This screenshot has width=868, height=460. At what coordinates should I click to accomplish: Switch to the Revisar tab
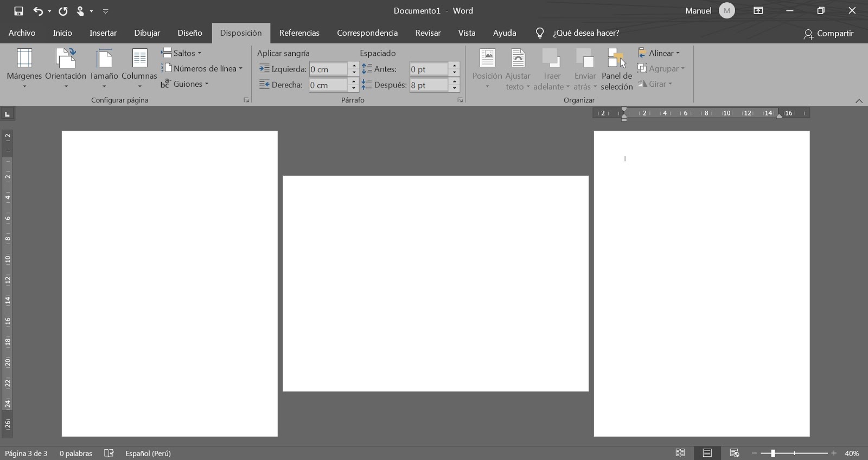428,33
